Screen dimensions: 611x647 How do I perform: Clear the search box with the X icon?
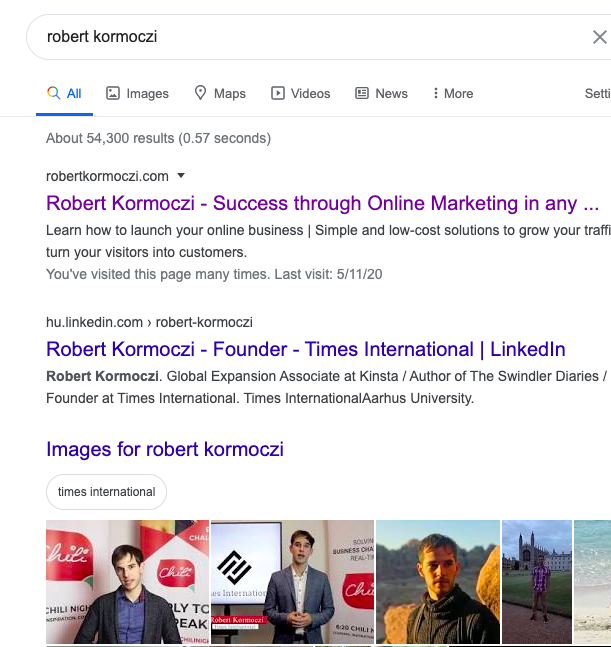[x=599, y=37]
